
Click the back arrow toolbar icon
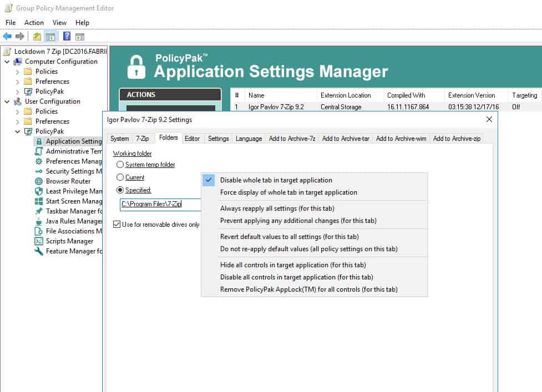click(x=7, y=36)
